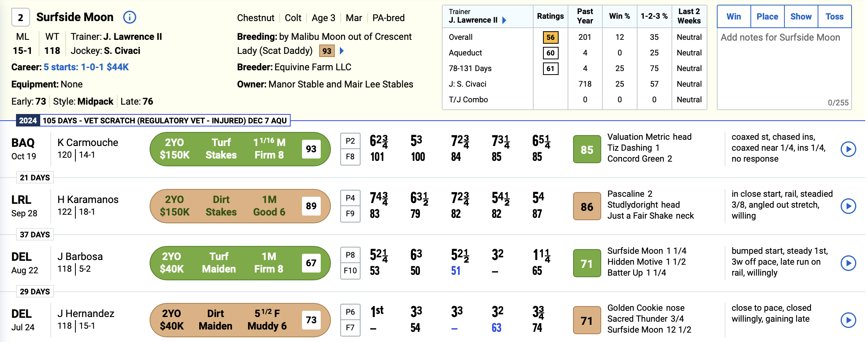Click the green 85 final figure badge
Viewport: 868px width, 342px height.
[586, 150]
